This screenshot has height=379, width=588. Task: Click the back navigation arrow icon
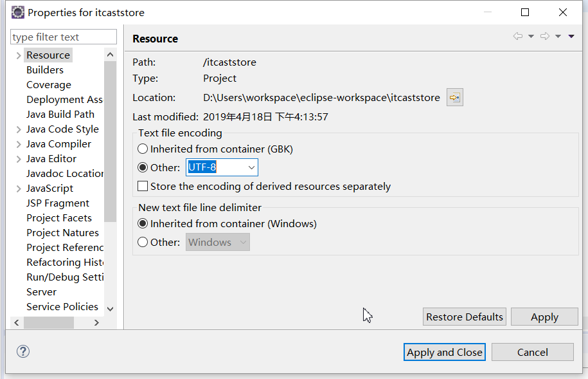[518, 36]
